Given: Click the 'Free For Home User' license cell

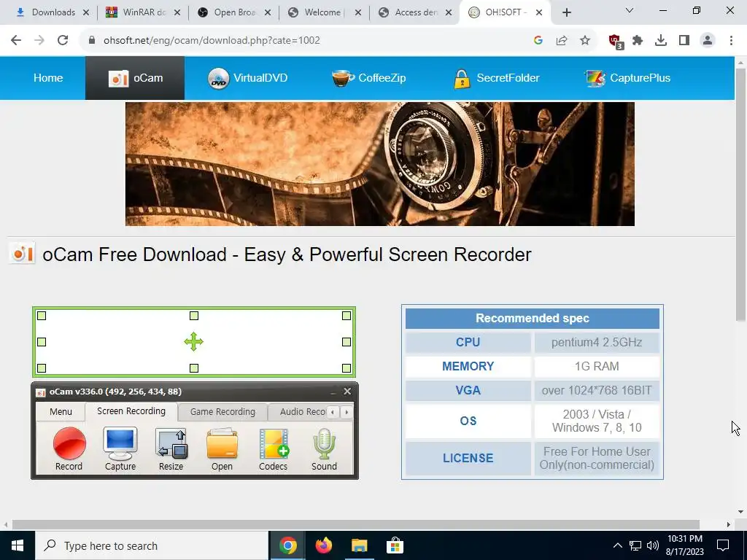Looking at the screenshot, I should [597, 458].
